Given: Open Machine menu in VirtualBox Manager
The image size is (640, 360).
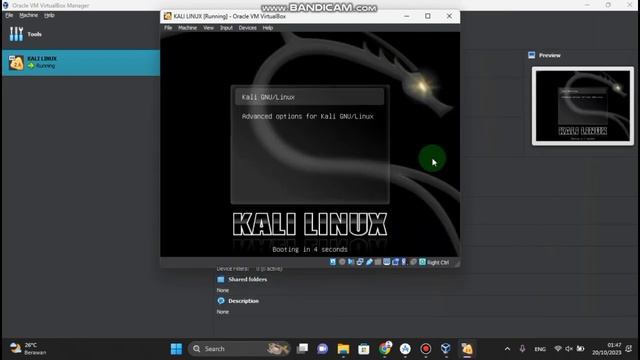Looking at the screenshot, I should [29, 15].
